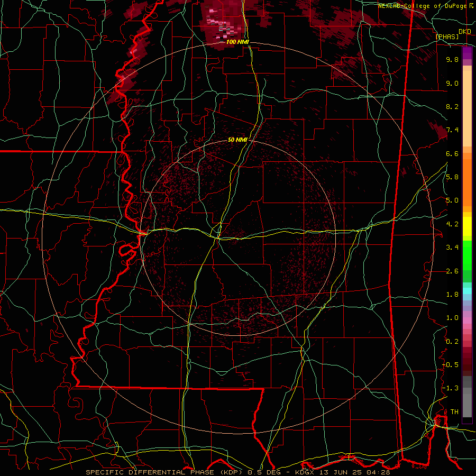Click the 4.2 scale value
476x476 pixels.
452,224
